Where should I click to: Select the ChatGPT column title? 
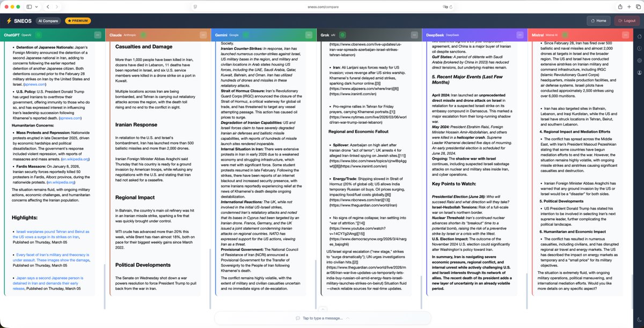tap(13, 34)
